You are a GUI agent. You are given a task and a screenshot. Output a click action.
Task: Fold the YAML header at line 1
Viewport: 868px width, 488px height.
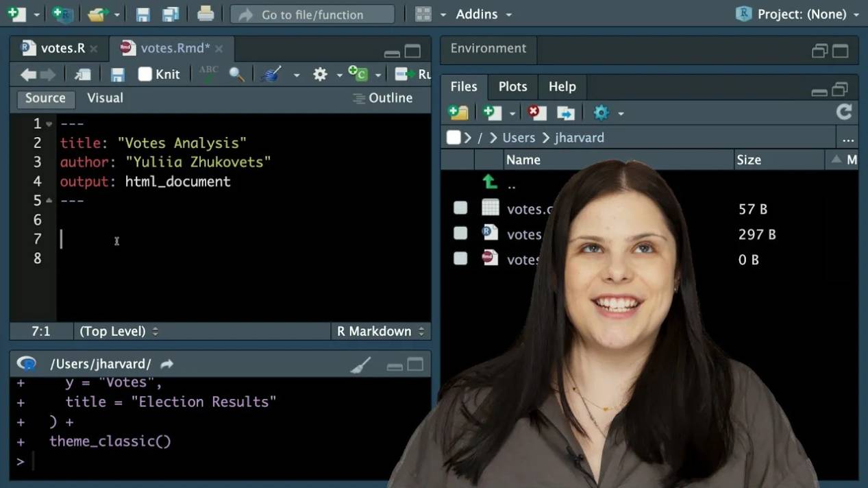click(x=49, y=124)
